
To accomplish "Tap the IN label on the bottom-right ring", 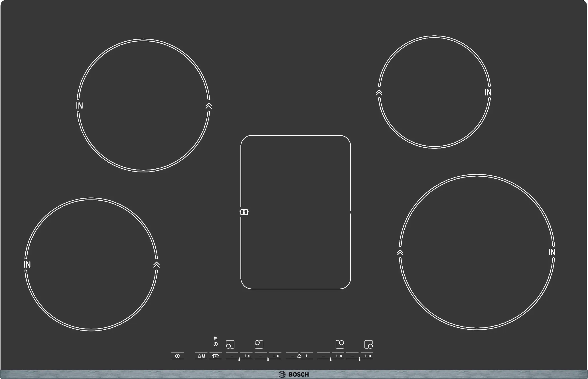I will tap(552, 252).
